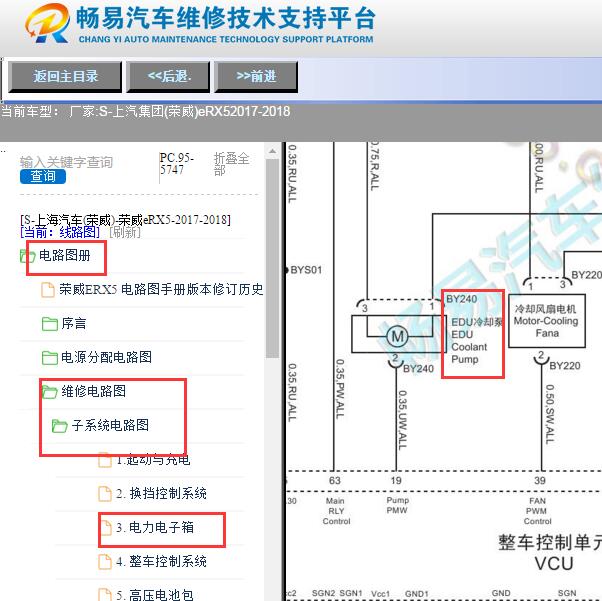Open 荣威ERX5 电路图手册版本修订历史 document

click(161, 289)
